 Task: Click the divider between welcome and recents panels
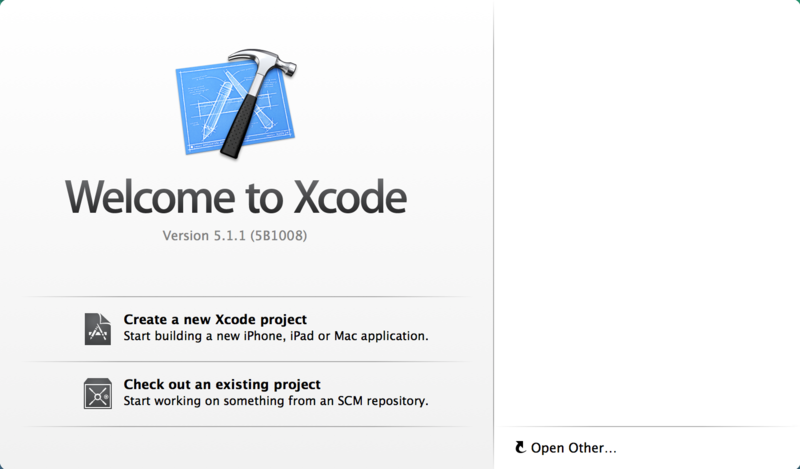click(x=493, y=234)
